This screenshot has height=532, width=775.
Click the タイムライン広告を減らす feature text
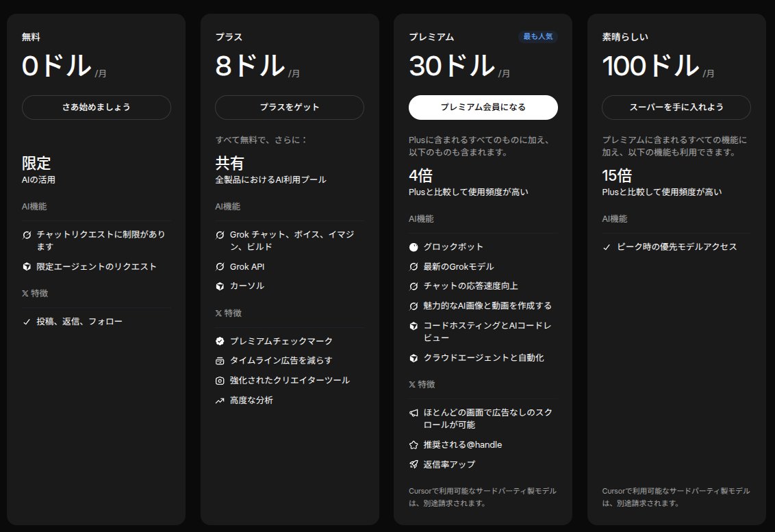tap(281, 361)
